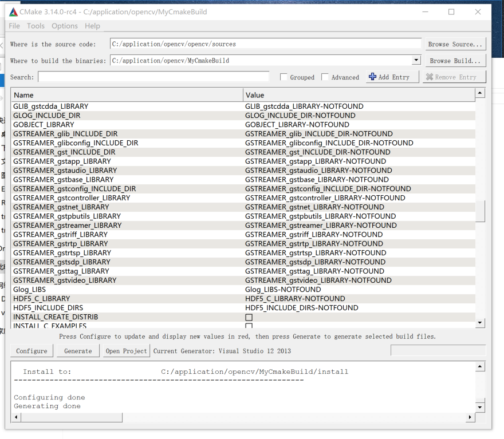Click the cache list vertical scrollbar thumb
Image resolution: width=504 pixels, height=439 pixels.
[x=480, y=211]
